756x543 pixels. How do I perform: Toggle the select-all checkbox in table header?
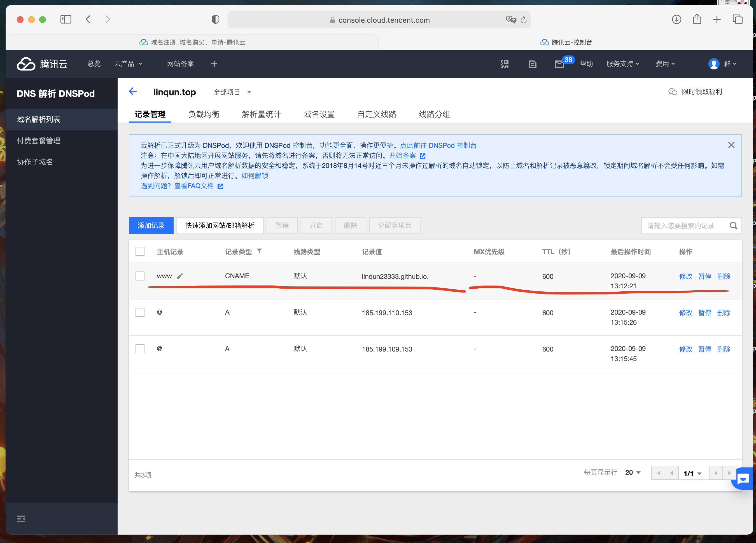click(140, 251)
